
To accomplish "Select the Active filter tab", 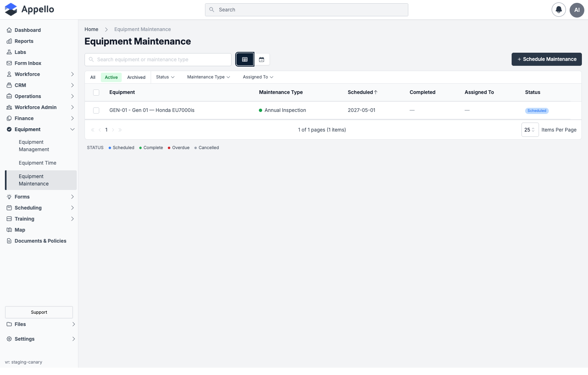I will [111, 78].
